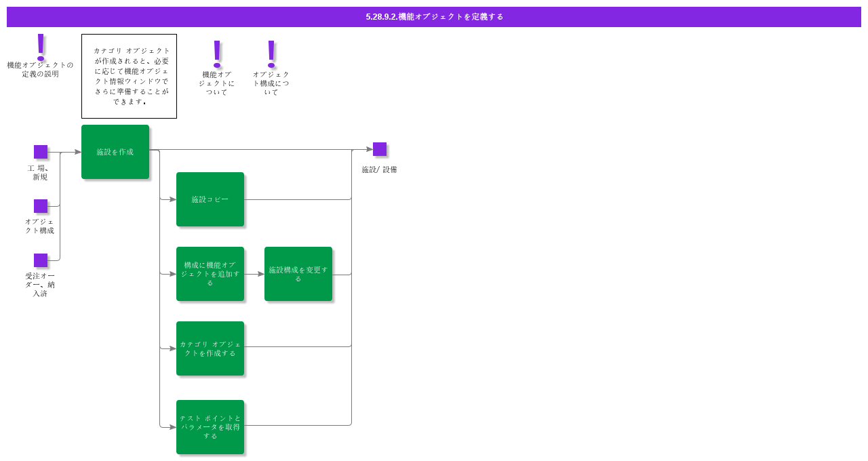868x461 pixels.
Task: Click the 受注オーダー、納入済 text label
Action: [40, 285]
